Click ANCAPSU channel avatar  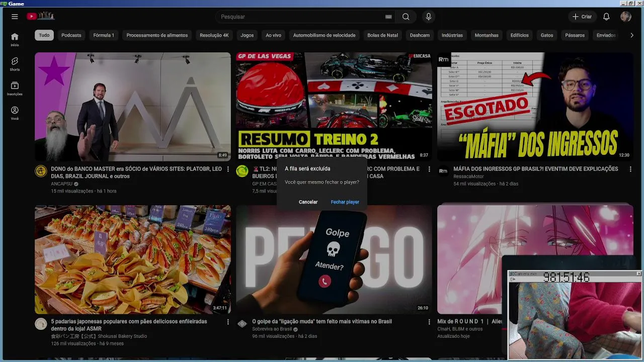(41, 171)
